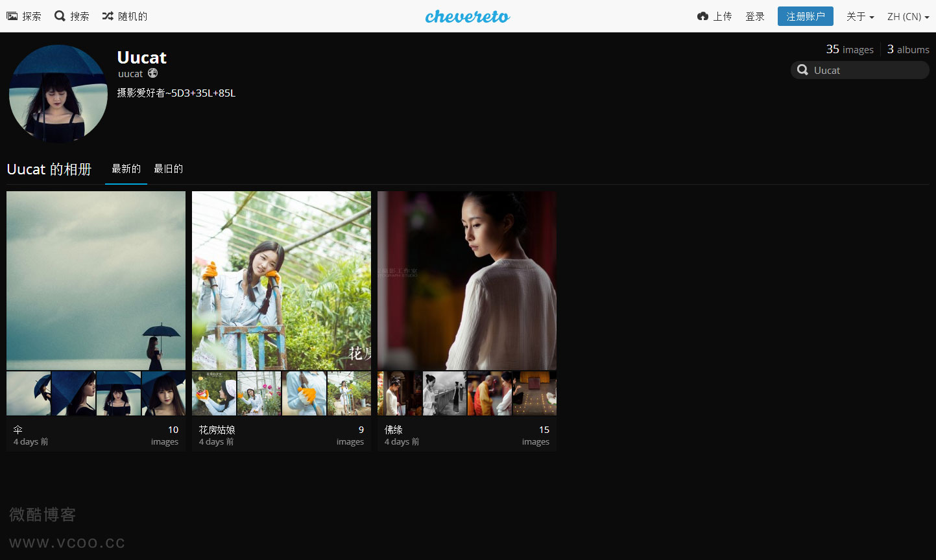Open the Chevereto logo home link
Image resolution: width=936 pixels, height=560 pixels.
468,16
